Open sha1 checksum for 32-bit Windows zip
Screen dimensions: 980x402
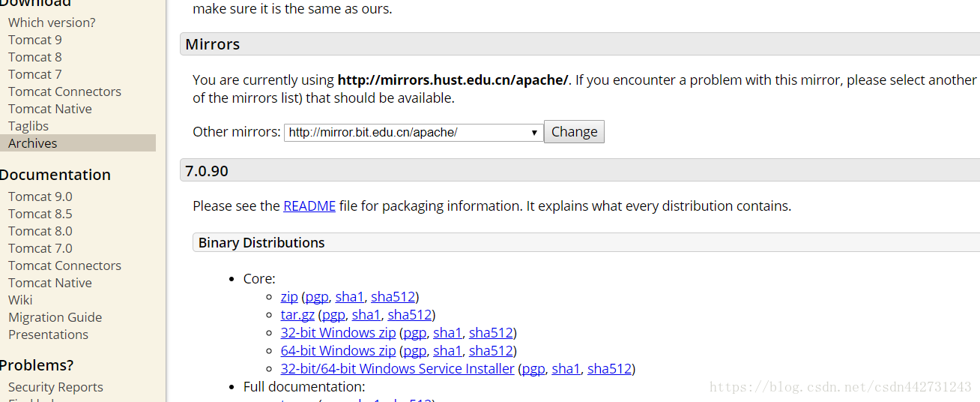coord(447,332)
